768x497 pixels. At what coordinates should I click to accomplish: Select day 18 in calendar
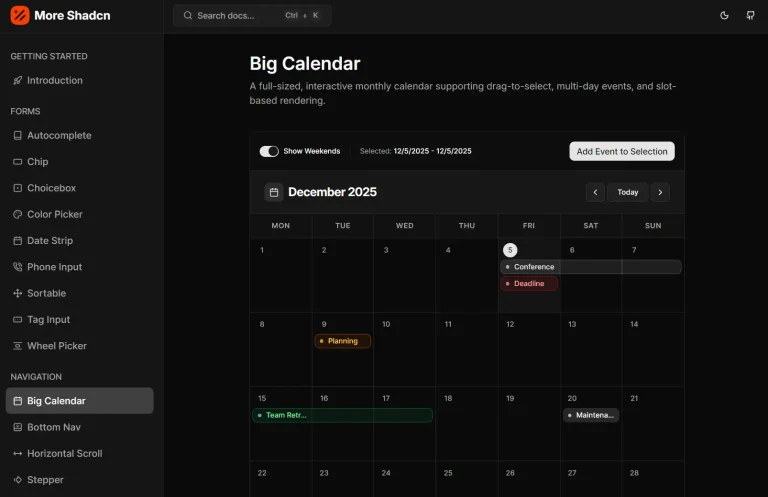467,424
